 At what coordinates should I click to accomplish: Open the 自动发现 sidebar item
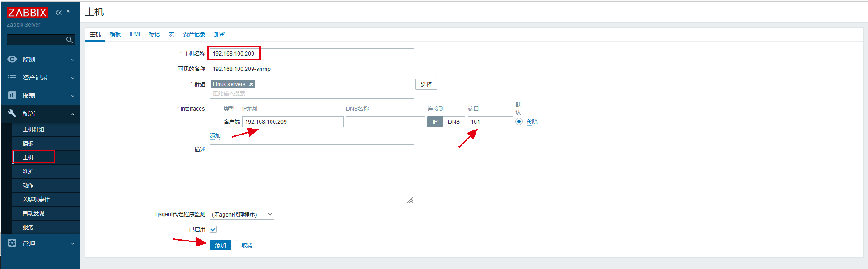coord(33,213)
